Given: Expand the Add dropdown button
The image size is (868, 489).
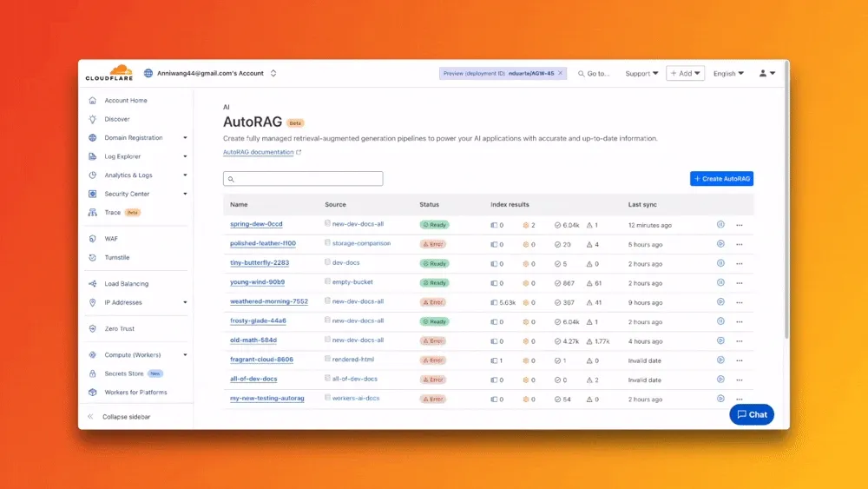Looking at the screenshot, I should tap(685, 74).
